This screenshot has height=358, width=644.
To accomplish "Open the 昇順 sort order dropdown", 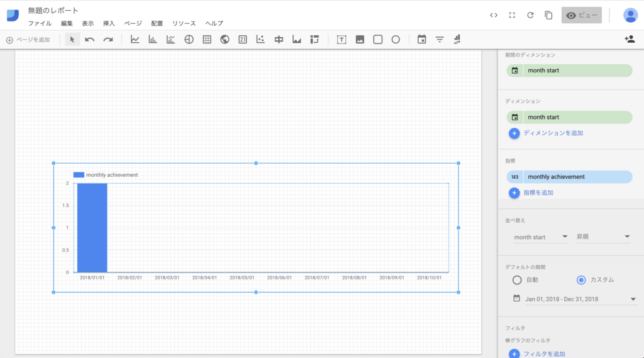I will [603, 237].
